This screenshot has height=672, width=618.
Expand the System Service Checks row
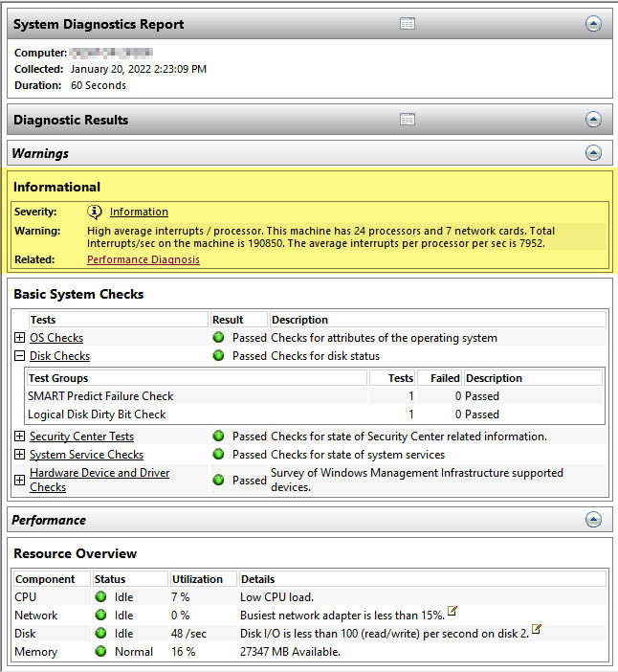click(x=19, y=455)
